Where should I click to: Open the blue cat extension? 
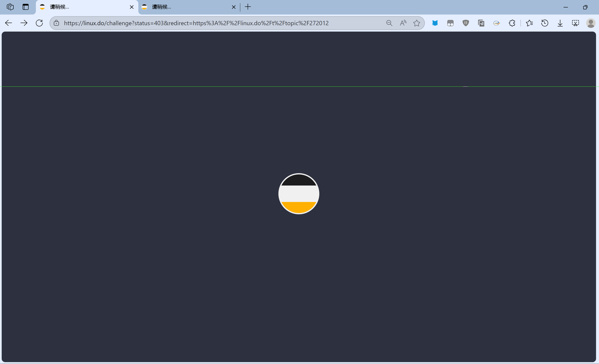coord(435,23)
